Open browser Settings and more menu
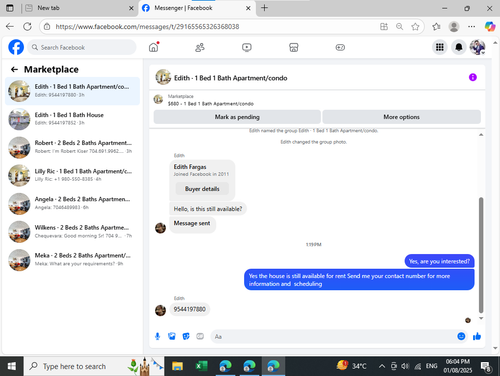The width and height of the screenshot is (500, 376). click(471, 27)
